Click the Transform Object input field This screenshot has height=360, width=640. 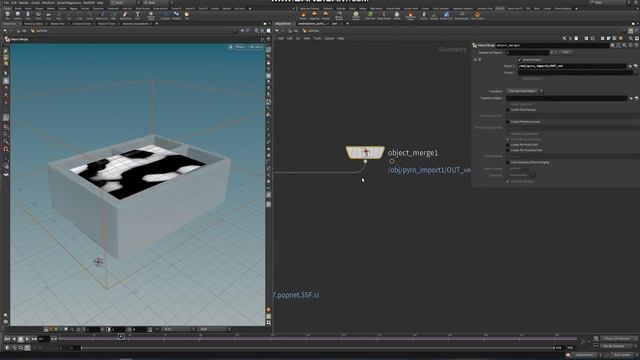[x=567, y=98]
